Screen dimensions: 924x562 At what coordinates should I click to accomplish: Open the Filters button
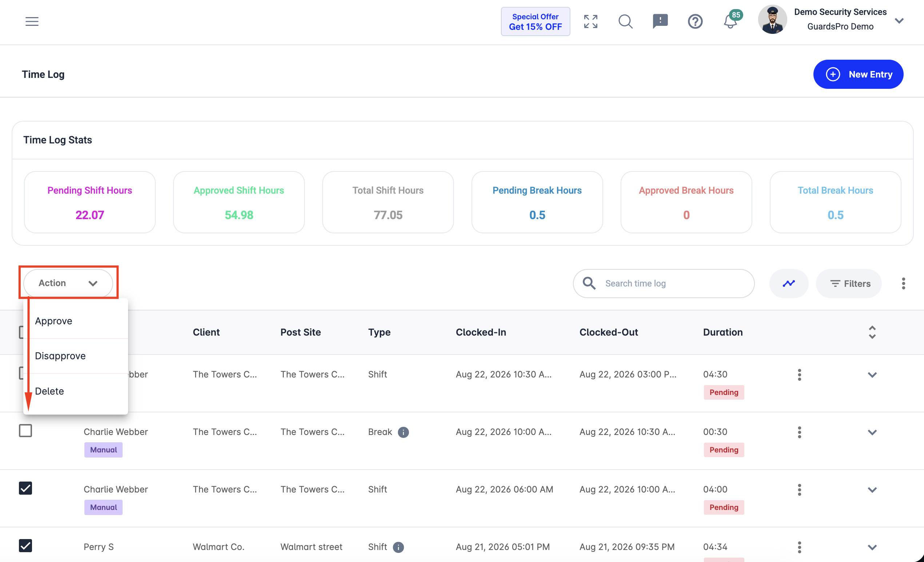(849, 283)
